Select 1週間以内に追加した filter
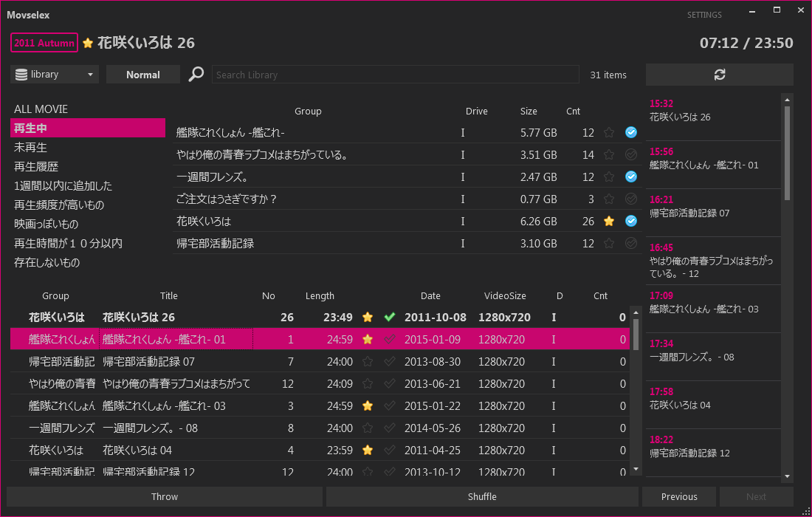The image size is (812, 517). point(63,186)
